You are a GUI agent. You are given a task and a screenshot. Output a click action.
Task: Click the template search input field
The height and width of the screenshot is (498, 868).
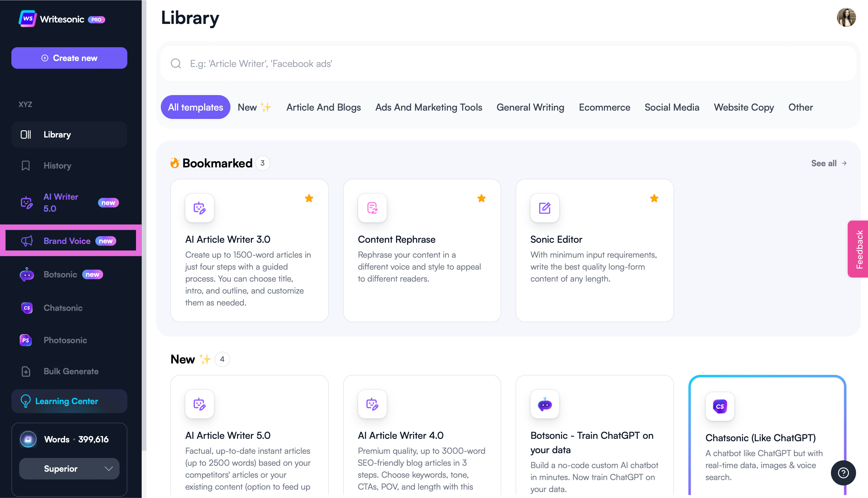(x=508, y=64)
